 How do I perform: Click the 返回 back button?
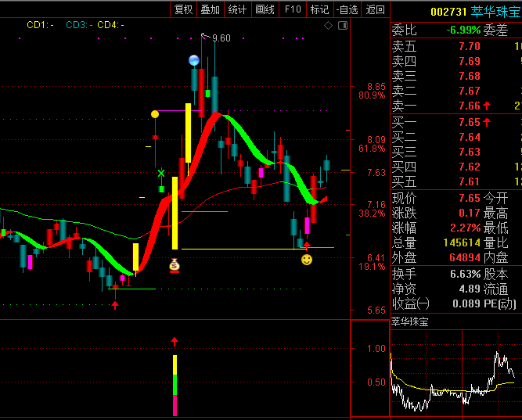[x=376, y=9]
